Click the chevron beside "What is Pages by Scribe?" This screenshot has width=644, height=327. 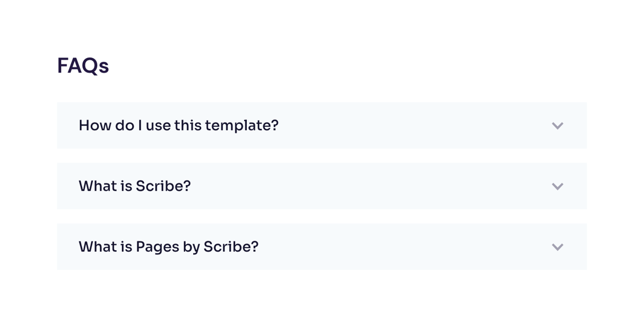(x=558, y=246)
